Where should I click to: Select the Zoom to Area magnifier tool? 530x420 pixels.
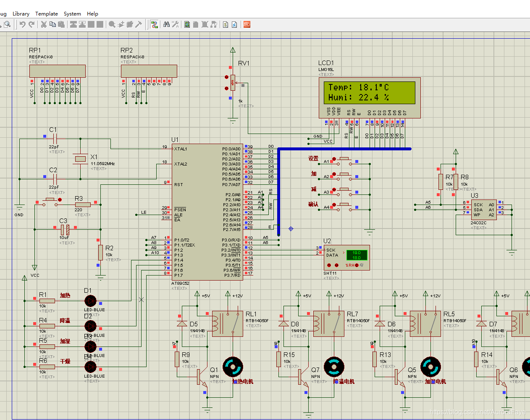pos(7,24)
